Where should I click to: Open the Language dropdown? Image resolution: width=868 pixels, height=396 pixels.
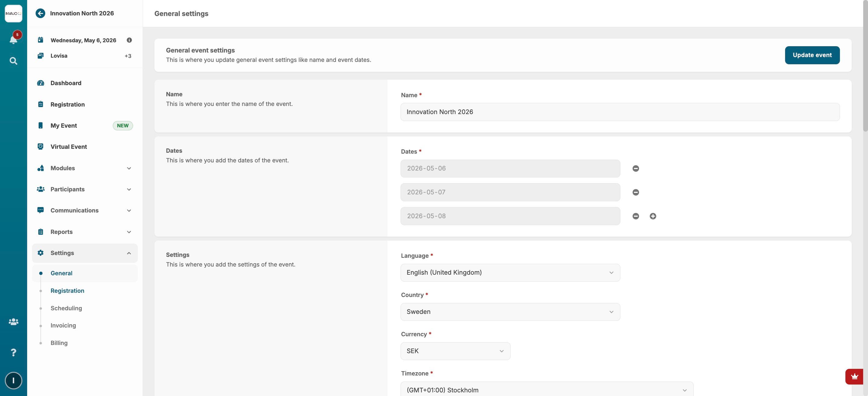[x=510, y=273]
